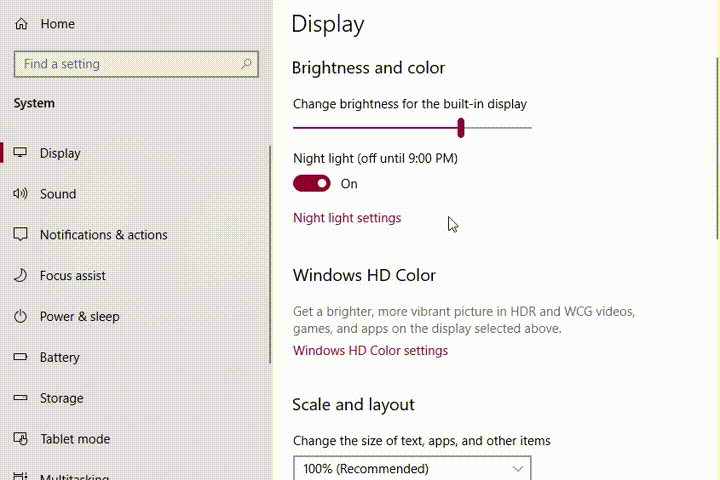Click the brightness slider handle
Viewport: 720px width, 480px height.
(x=461, y=128)
